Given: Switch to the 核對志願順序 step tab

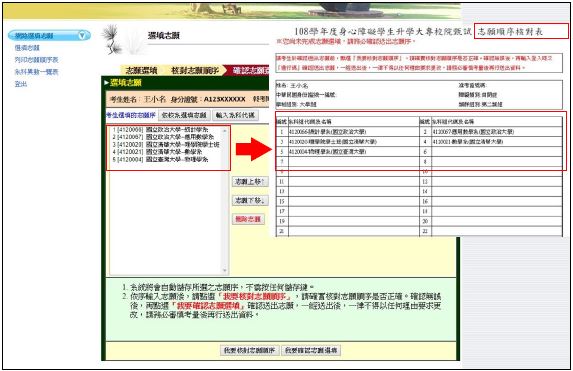Looking at the screenshot, I should click(x=195, y=70).
